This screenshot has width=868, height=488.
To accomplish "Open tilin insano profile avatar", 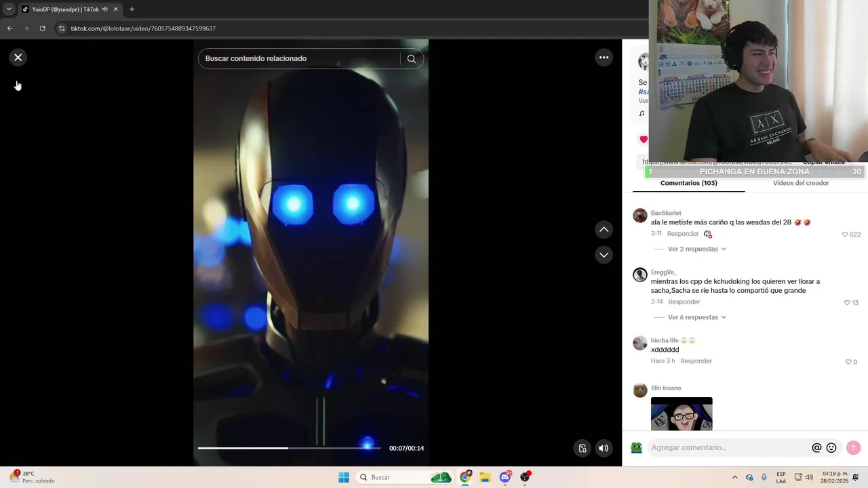I will 640,390.
